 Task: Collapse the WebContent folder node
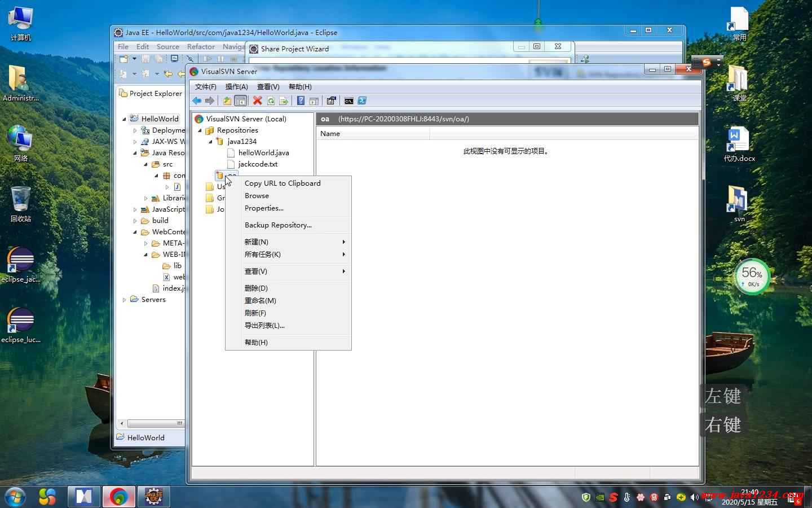point(135,232)
